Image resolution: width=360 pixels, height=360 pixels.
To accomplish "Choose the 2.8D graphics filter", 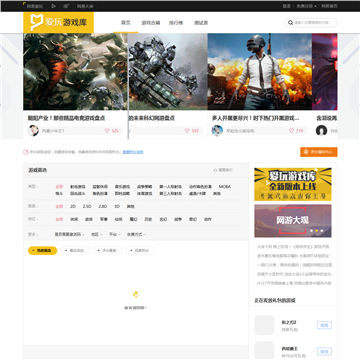I will click(x=102, y=206).
